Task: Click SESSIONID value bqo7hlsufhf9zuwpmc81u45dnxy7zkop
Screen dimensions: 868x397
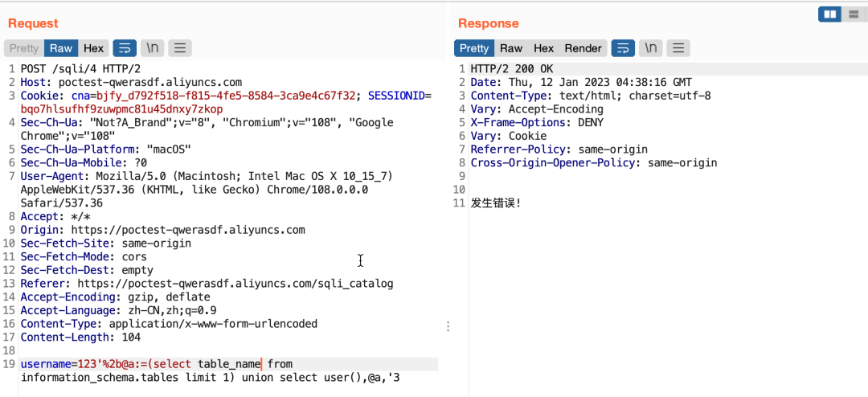Action: pyautogui.click(x=122, y=109)
